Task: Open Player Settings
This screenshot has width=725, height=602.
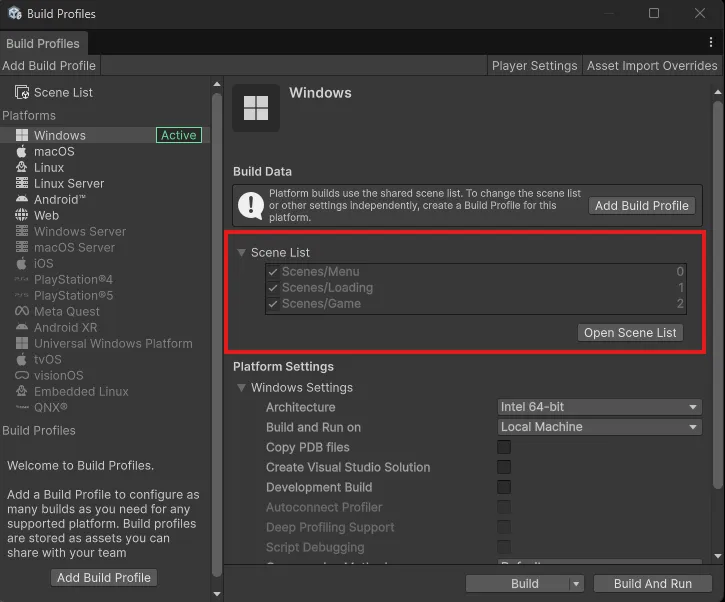Action: (535, 66)
